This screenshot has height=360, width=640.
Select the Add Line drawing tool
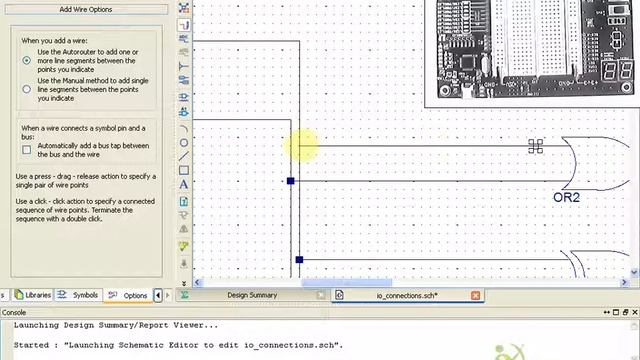[184, 156]
